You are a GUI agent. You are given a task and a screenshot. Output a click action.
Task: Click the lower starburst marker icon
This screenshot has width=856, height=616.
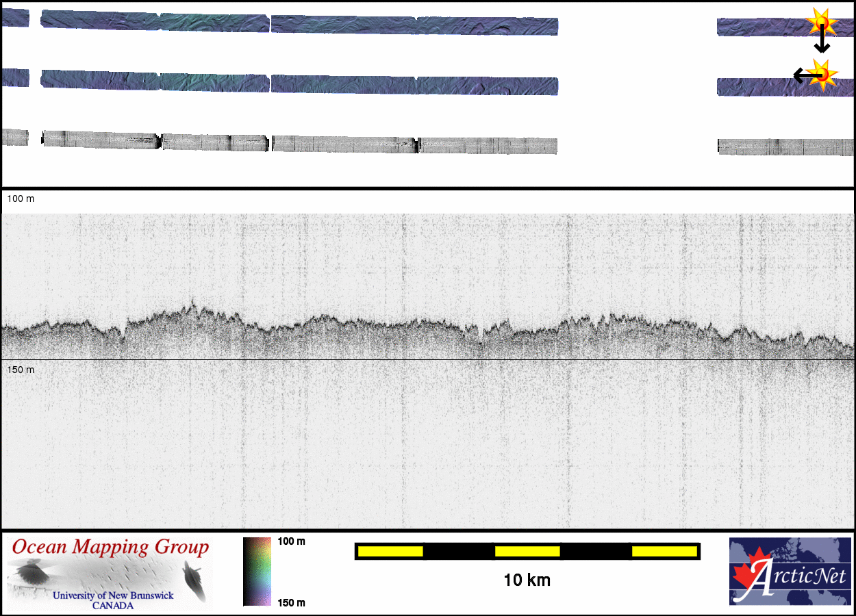[x=822, y=73]
